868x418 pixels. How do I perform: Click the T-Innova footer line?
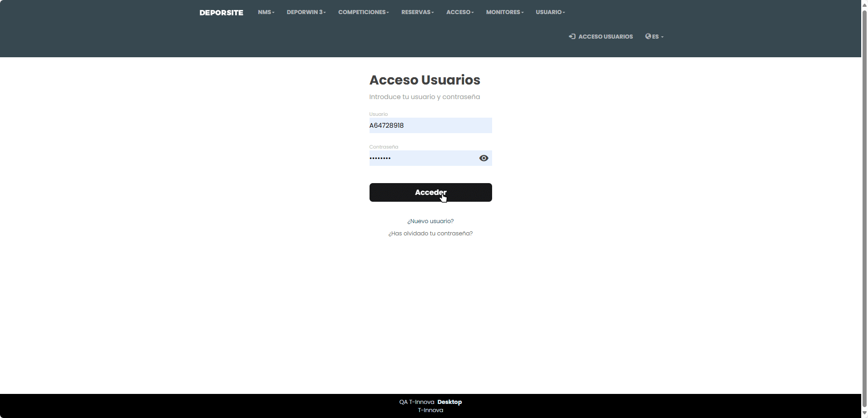click(430, 410)
